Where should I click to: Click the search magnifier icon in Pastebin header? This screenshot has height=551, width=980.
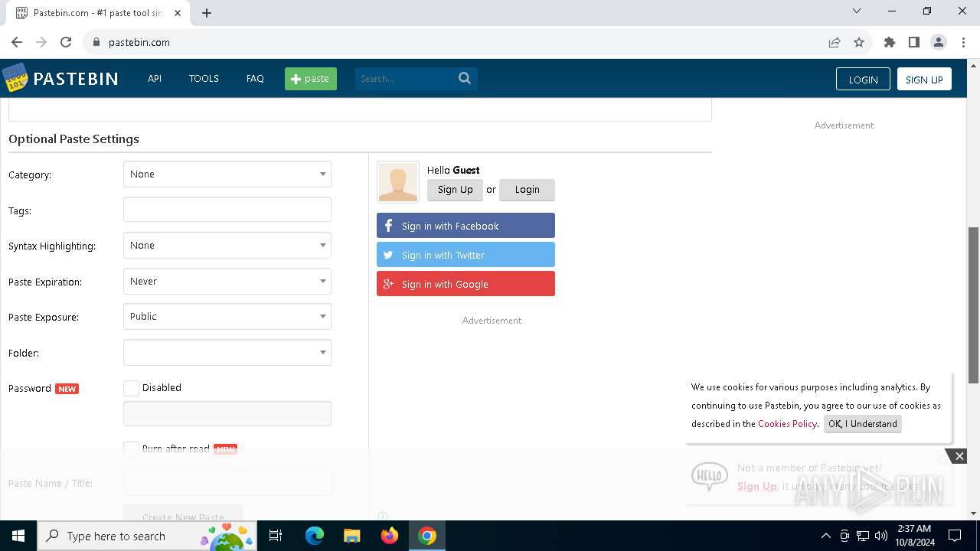click(x=465, y=78)
